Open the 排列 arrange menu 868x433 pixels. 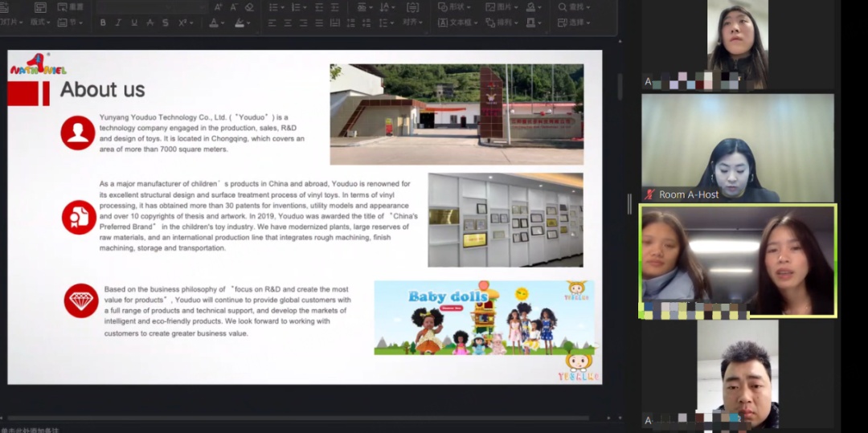[502, 22]
